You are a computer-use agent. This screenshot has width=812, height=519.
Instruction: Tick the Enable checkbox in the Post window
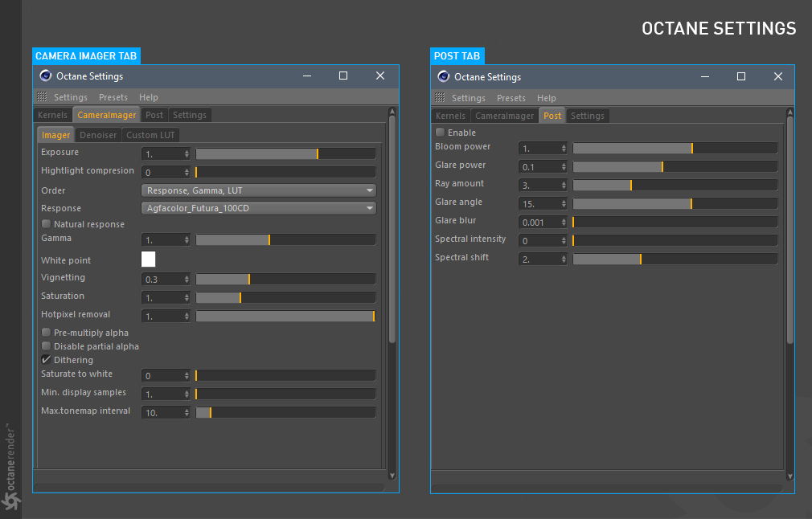(x=441, y=133)
